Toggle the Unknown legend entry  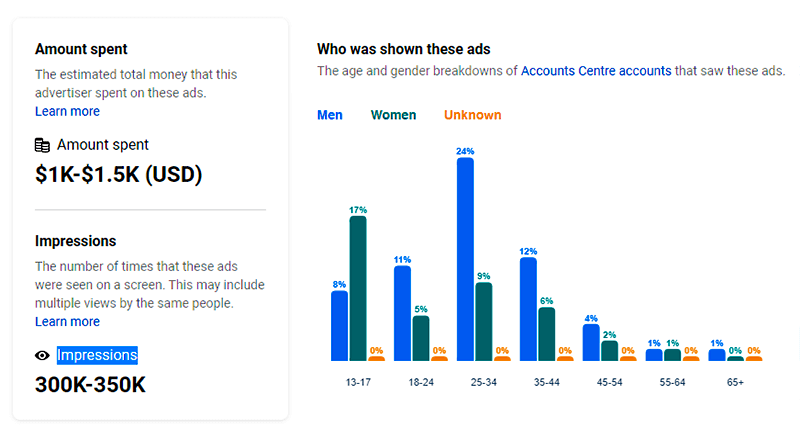tap(473, 115)
